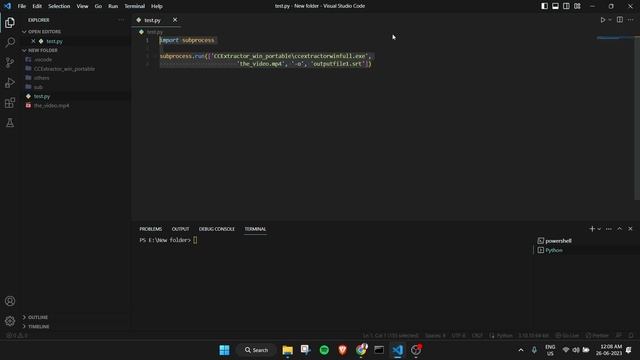
Task: Switch to the Debug Console tab
Action: click(x=217, y=229)
